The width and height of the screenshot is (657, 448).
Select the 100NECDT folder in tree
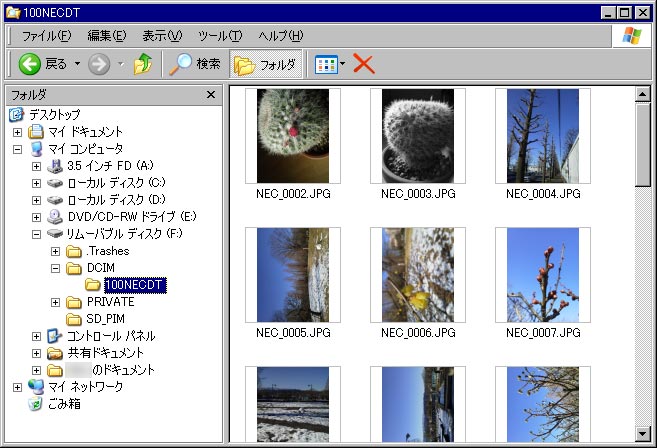(125, 285)
